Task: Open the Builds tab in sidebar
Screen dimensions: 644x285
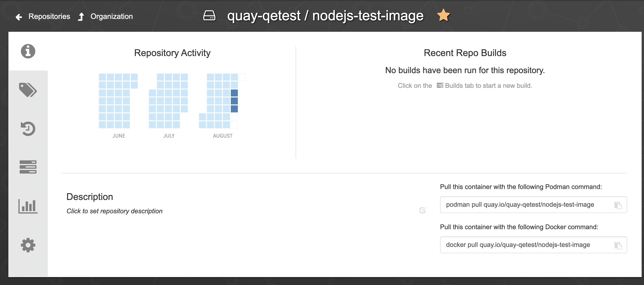Action: [x=28, y=167]
